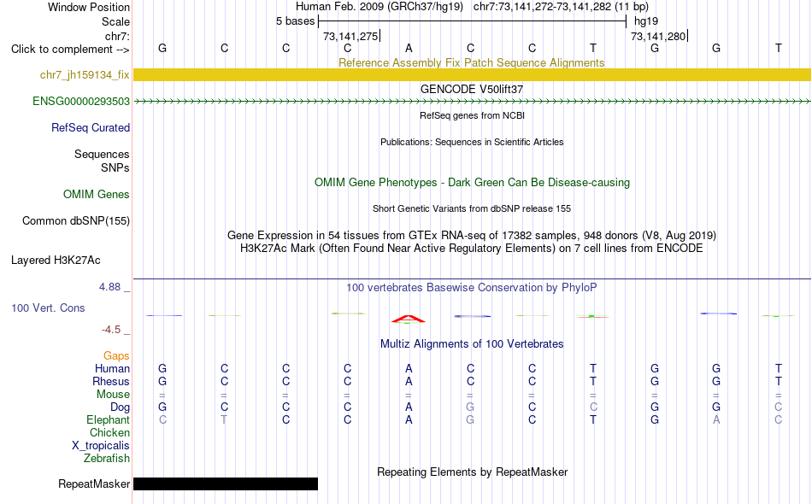Select the chr7_jh159134_fix track label
This screenshot has height=504, width=812.
[x=85, y=74]
